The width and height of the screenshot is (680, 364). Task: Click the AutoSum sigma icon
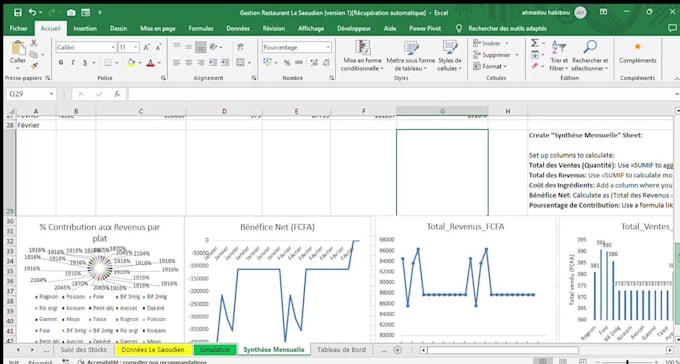click(535, 43)
